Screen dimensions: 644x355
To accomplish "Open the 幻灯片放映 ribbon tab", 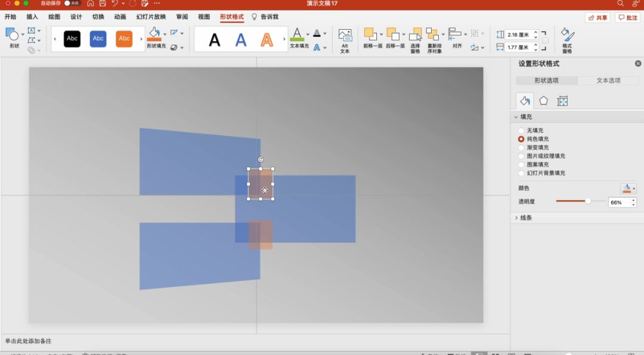I will pyautogui.click(x=151, y=17).
